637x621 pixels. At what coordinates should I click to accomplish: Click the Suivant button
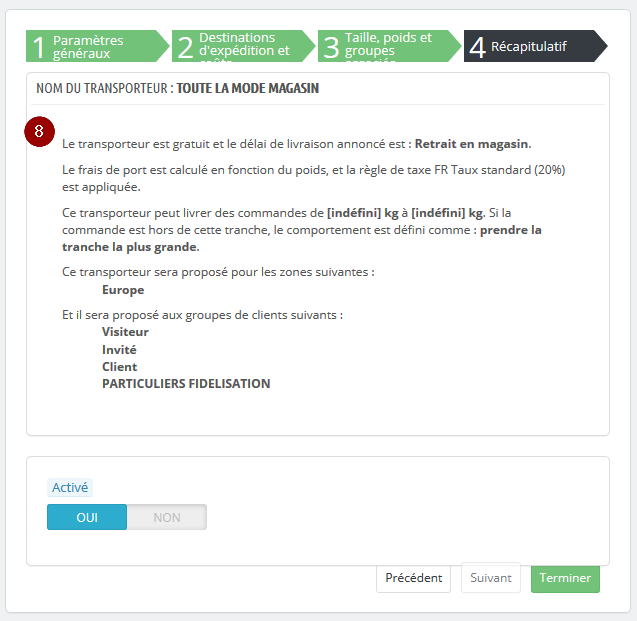[x=491, y=578]
